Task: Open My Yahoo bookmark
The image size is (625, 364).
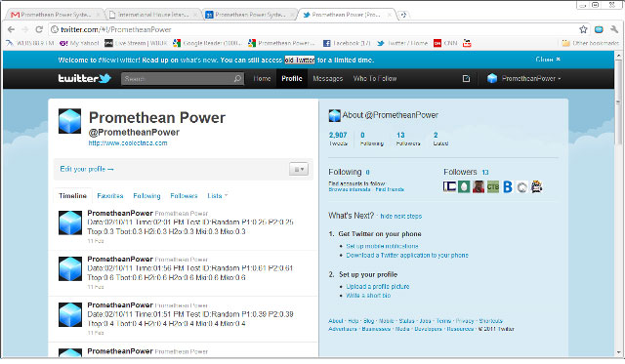Action: click(79, 43)
